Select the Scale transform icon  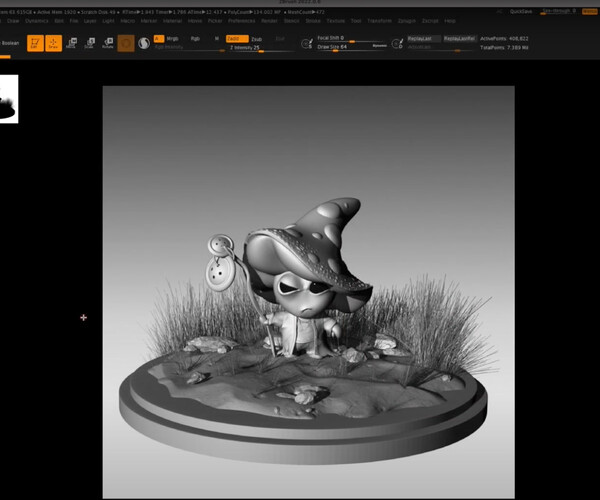[90, 43]
